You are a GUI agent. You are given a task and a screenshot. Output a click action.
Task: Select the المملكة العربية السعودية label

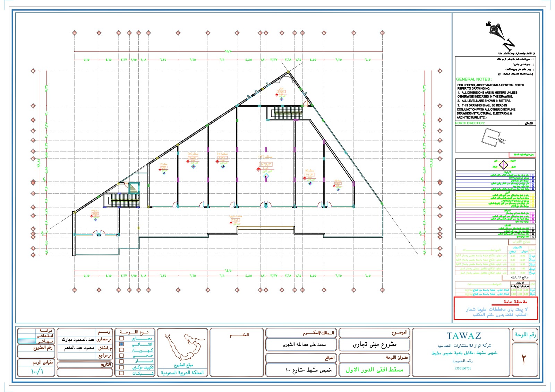point(182,373)
